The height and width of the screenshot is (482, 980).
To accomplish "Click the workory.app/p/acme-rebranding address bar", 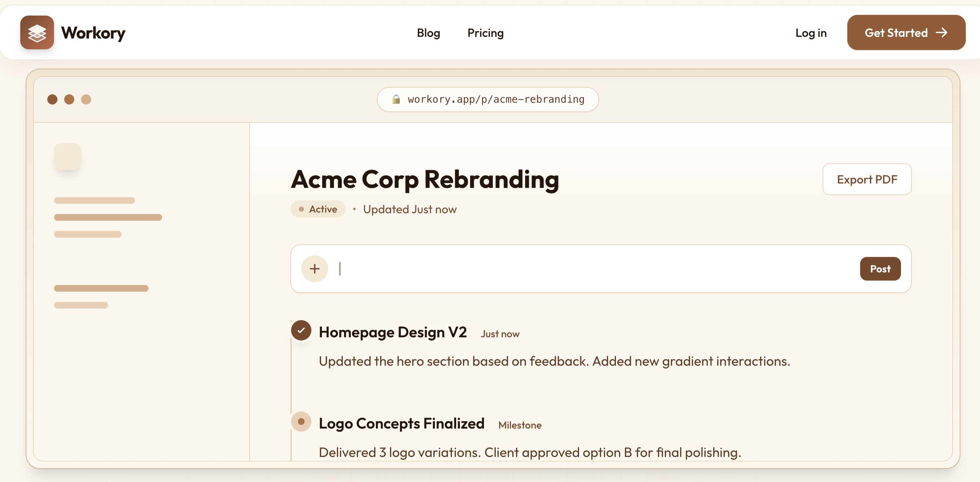I will tap(488, 99).
